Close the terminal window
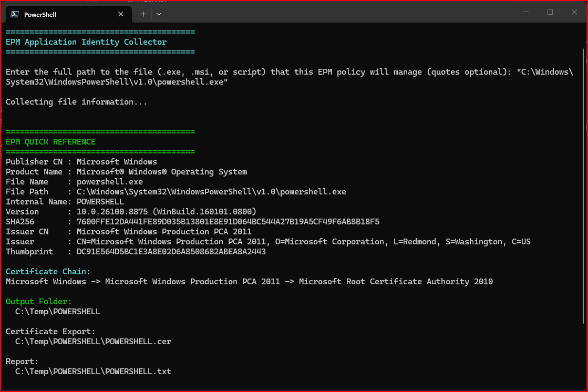 [574, 12]
